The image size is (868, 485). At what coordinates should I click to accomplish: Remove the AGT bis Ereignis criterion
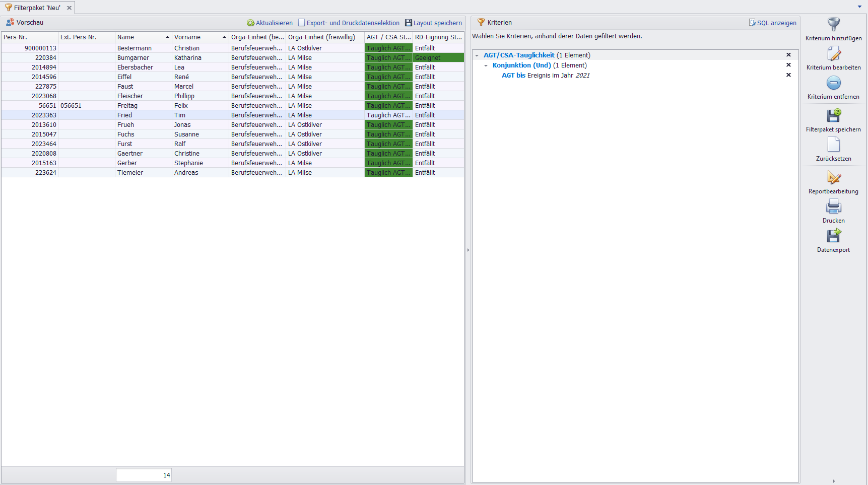(x=788, y=75)
